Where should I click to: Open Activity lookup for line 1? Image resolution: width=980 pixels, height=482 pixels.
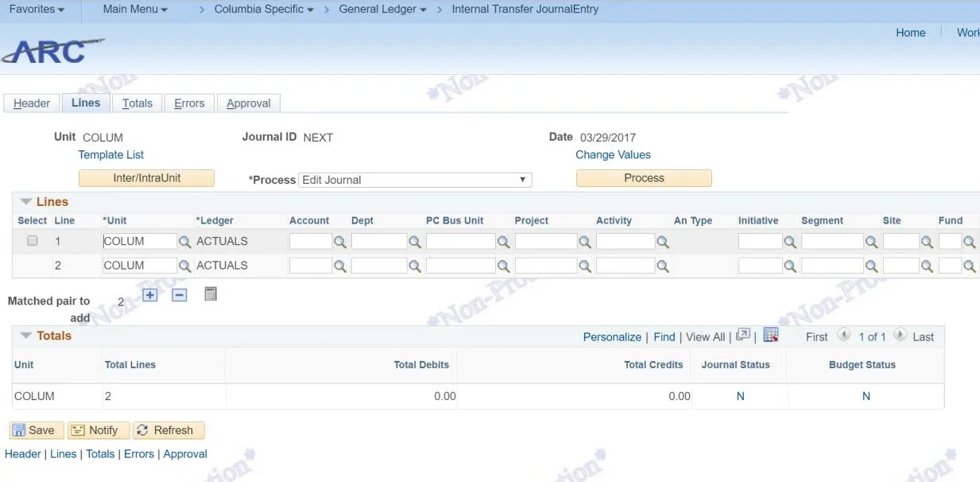tap(663, 242)
